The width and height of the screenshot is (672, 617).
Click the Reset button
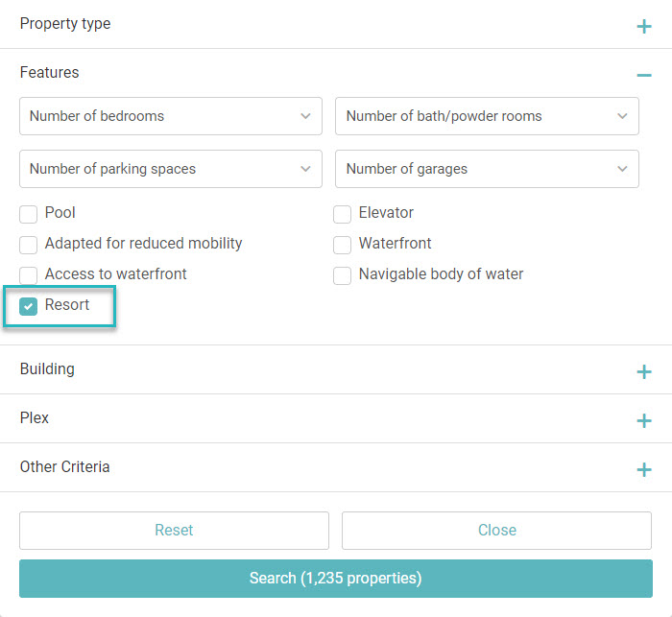[x=174, y=531]
